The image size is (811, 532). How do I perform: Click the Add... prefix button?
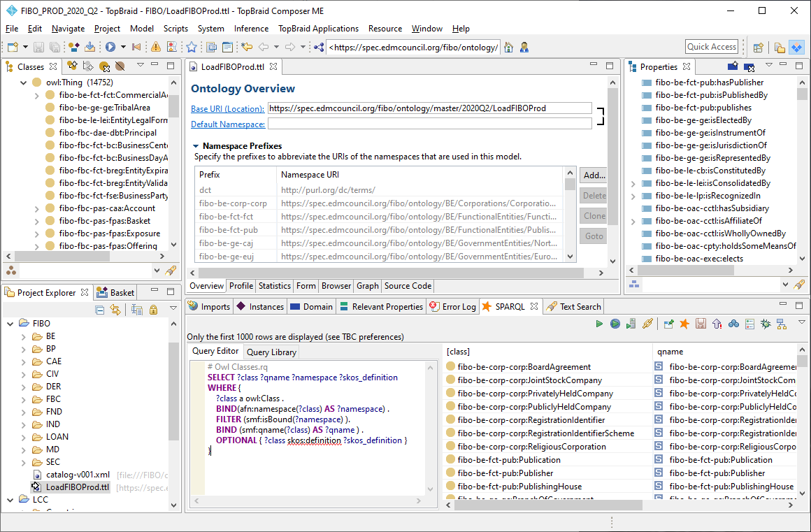coord(594,175)
